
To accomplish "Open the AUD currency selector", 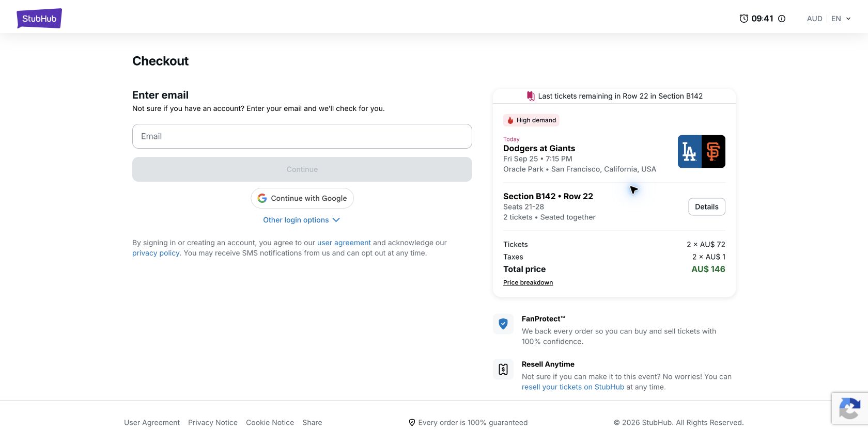I will (815, 19).
